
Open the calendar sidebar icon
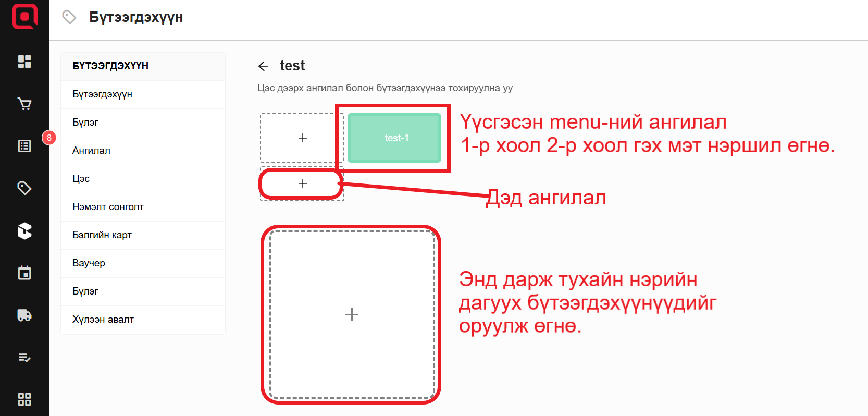pos(24,273)
